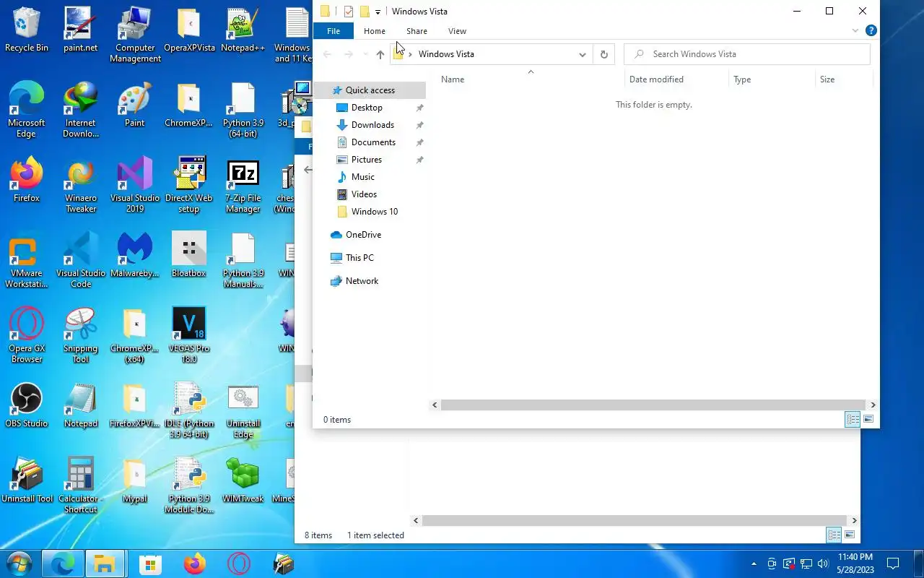
Task: Sort by Date modified column
Action: tap(656, 79)
